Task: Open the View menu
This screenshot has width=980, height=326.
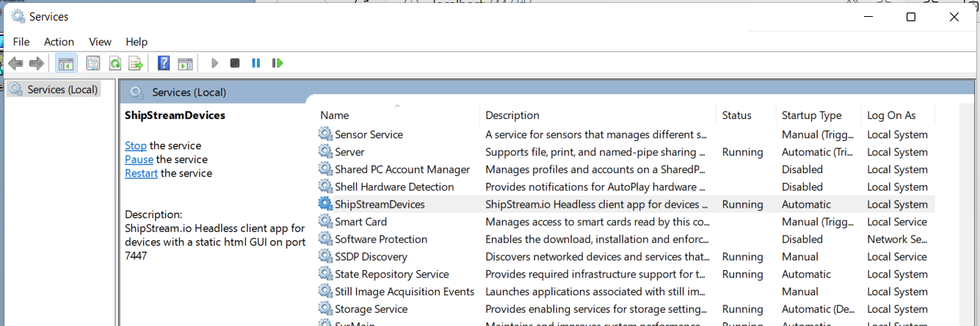Action: (100, 42)
